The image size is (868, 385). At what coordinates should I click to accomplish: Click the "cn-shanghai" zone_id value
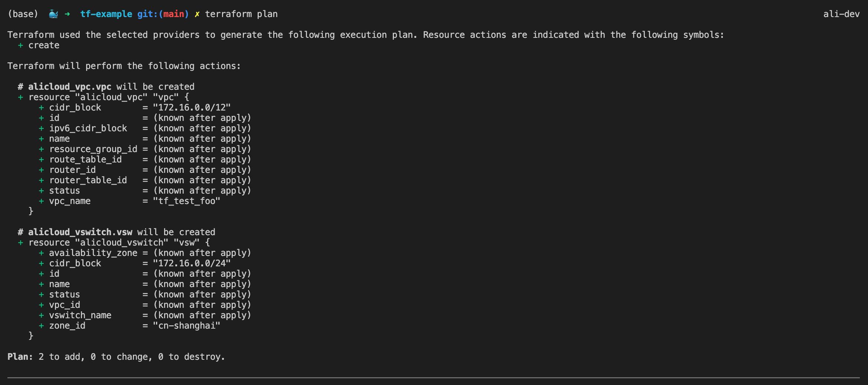pos(187,326)
